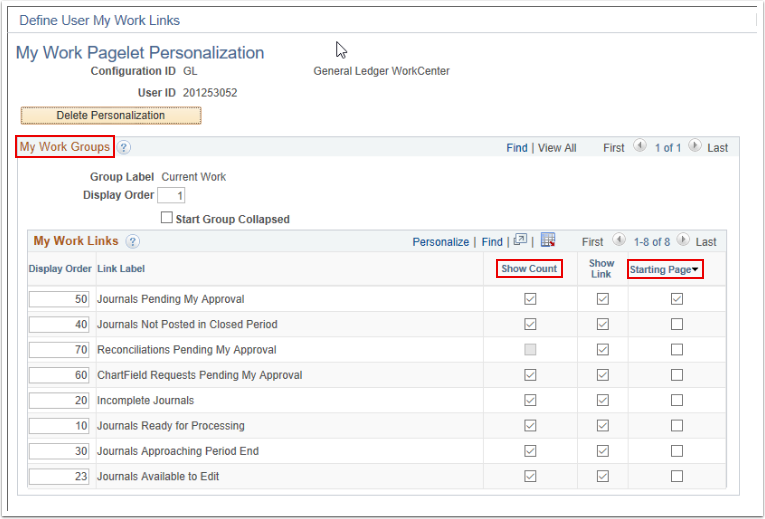Click Personalize link in My Work Links
Screen dimensions: 765x519
[x=441, y=242]
